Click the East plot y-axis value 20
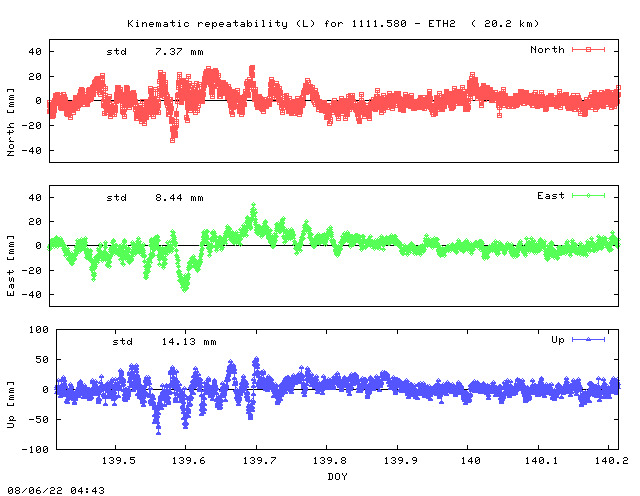The width and height of the screenshot is (640, 496). point(35,222)
